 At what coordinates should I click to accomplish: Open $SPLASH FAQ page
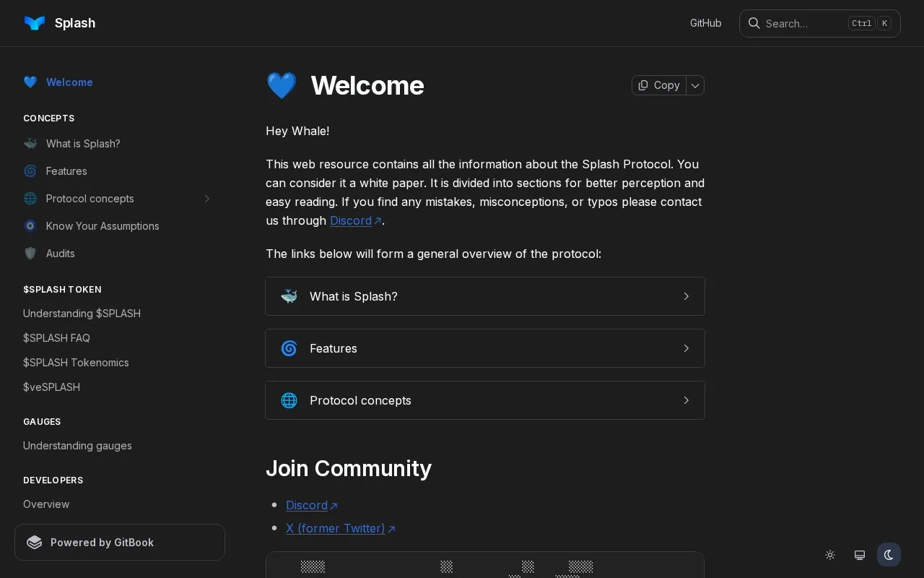tap(56, 338)
